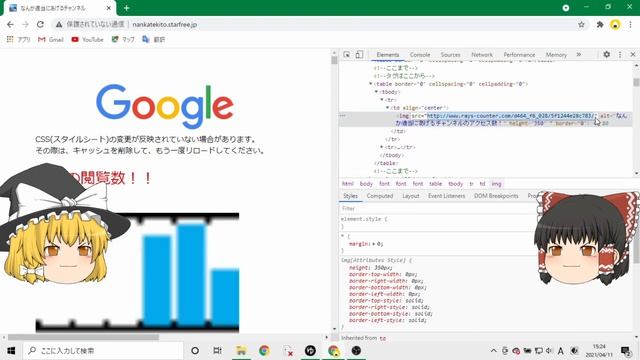The image size is (640, 360).
Task: Reload the page with the refresh icon
Action: click(40, 24)
